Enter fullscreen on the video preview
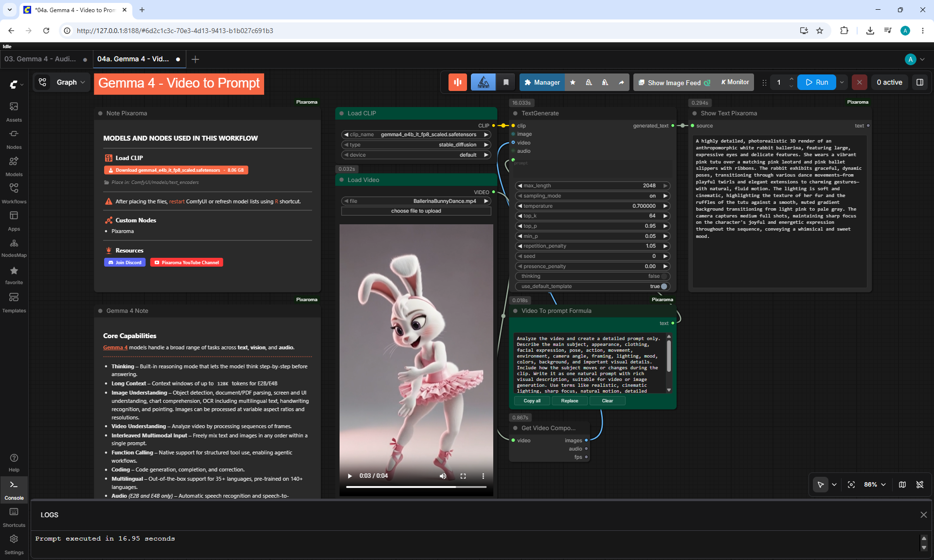Image resolution: width=934 pixels, height=560 pixels. pyautogui.click(x=463, y=476)
